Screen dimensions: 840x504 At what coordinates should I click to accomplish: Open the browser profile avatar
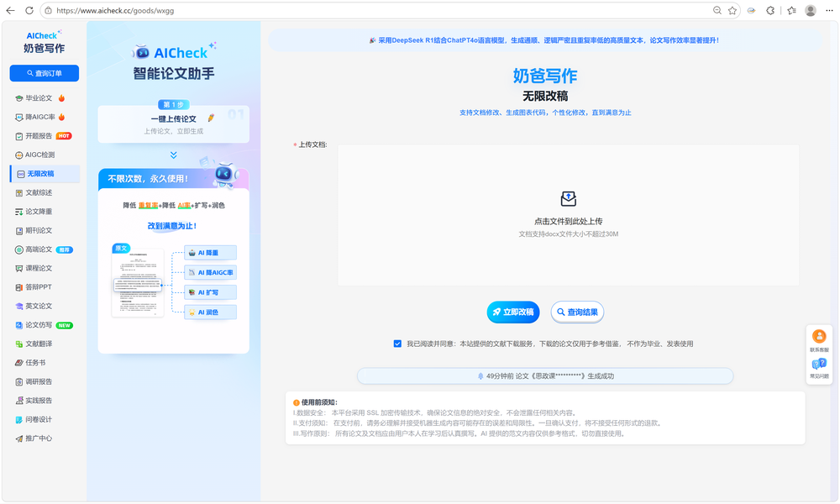click(x=811, y=10)
